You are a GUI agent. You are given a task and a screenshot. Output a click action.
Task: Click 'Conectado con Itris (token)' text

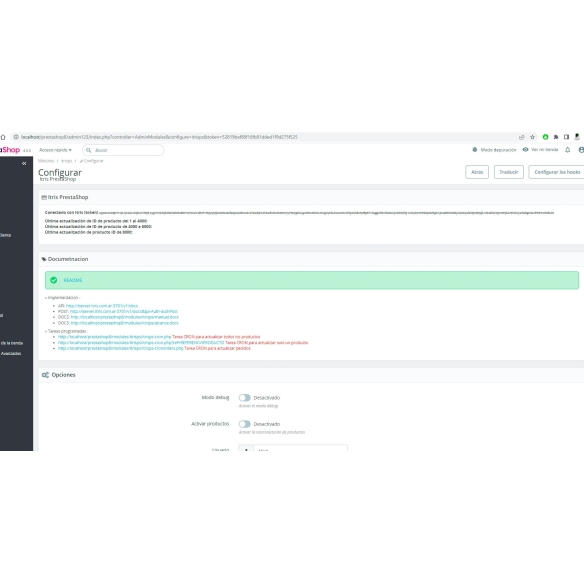pyautogui.click(x=71, y=213)
